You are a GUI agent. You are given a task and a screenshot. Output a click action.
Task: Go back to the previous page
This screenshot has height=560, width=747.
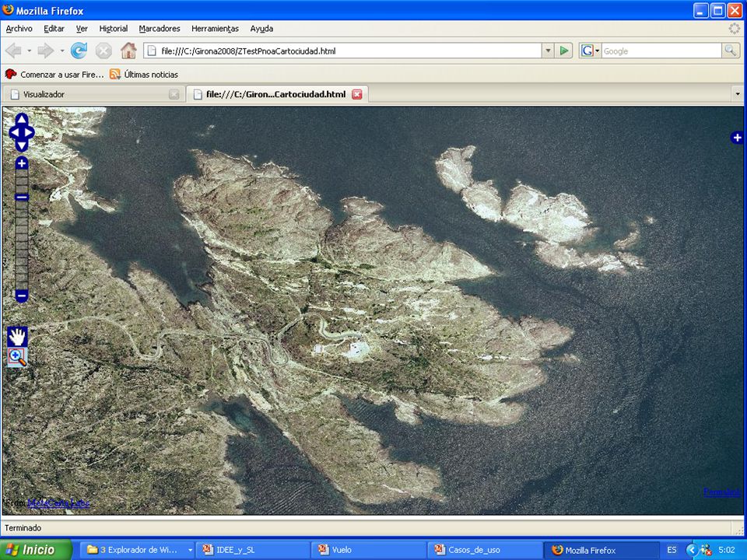tap(14, 51)
